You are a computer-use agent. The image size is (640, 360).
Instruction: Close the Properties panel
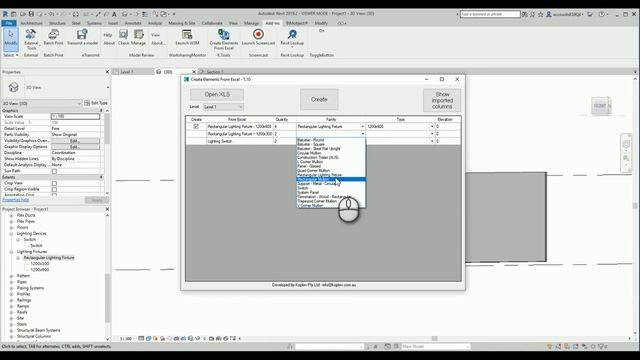[x=107, y=72]
